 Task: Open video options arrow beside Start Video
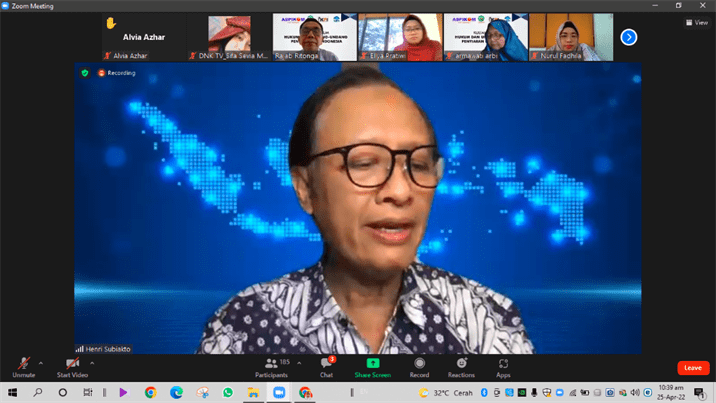click(x=92, y=363)
